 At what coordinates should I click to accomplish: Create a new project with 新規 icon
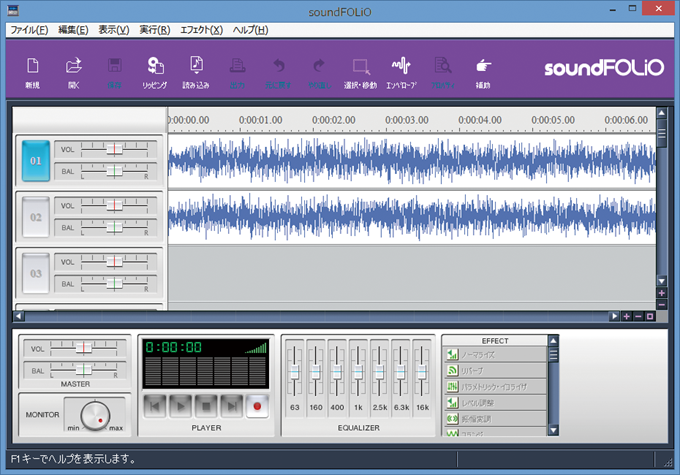click(x=33, y=72)
